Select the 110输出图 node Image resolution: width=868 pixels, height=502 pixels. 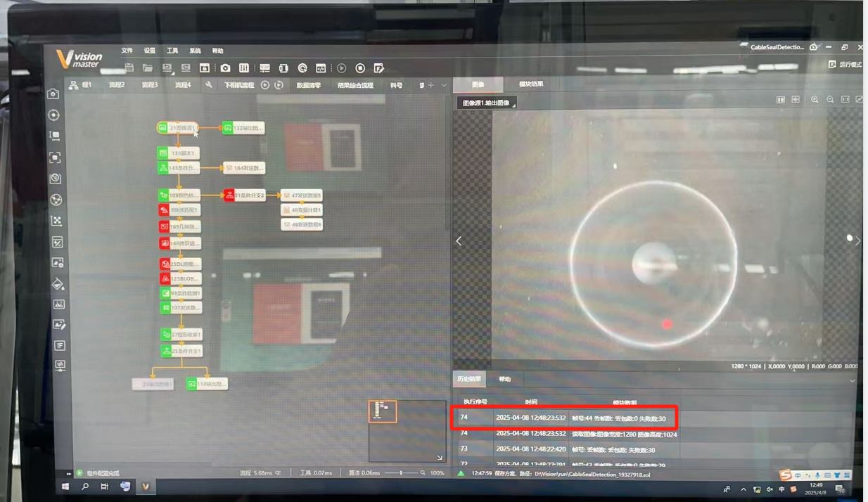point(207,384)
